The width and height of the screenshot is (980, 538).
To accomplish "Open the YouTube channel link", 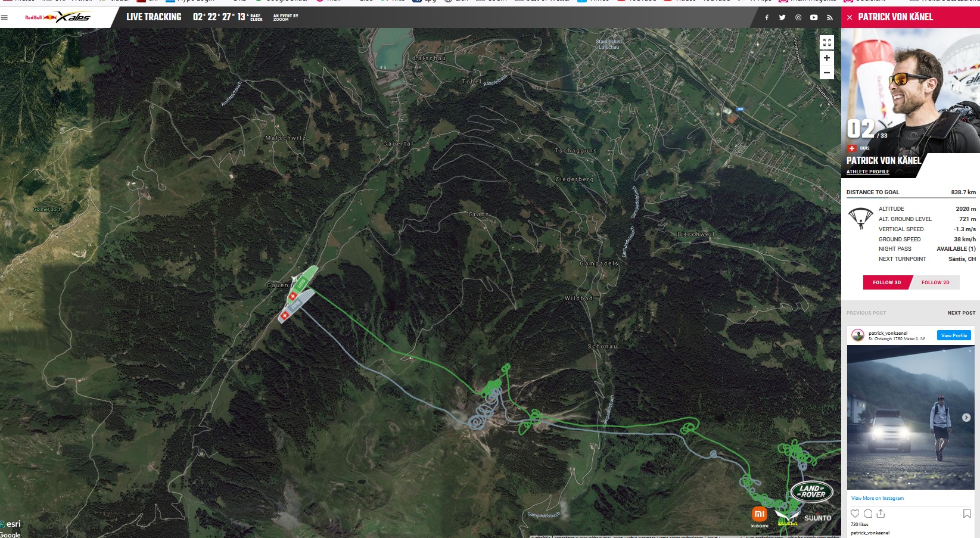I will [x=814, y=17].
